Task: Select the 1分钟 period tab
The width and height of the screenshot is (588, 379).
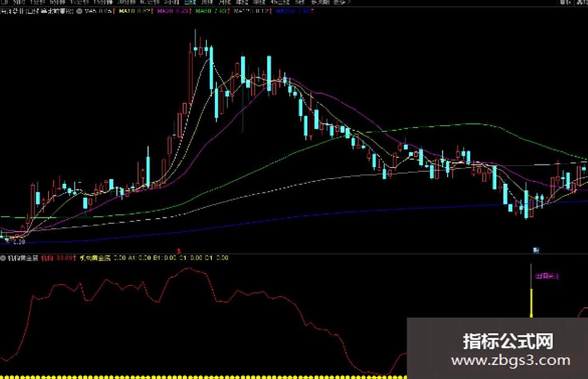Action: (37, 2)
